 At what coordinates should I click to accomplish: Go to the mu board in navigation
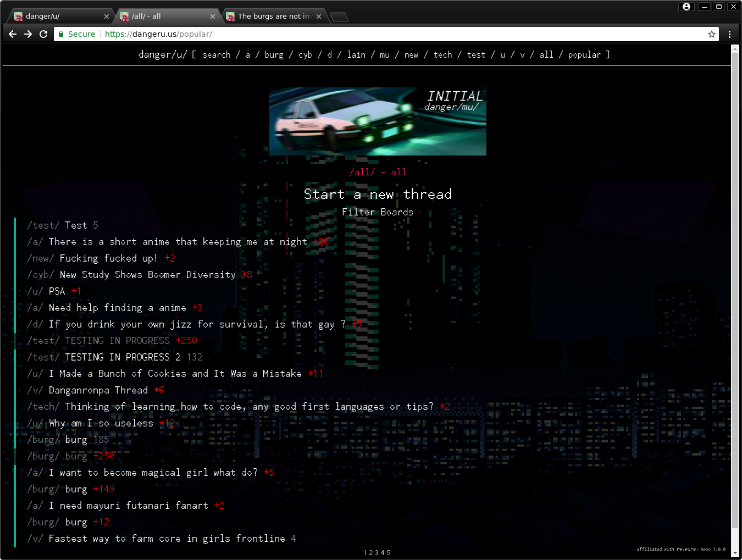385,54
